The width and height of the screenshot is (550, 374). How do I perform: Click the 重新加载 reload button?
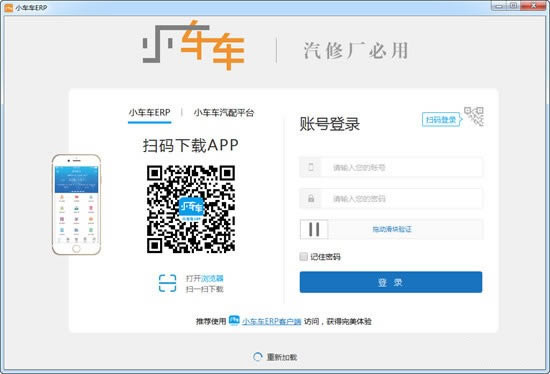pos(275,357)
